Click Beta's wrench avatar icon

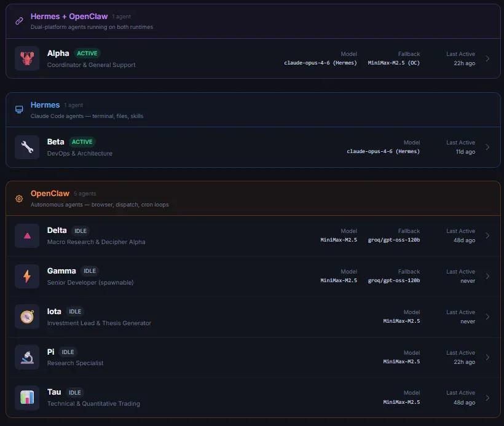tap(26, 147)
